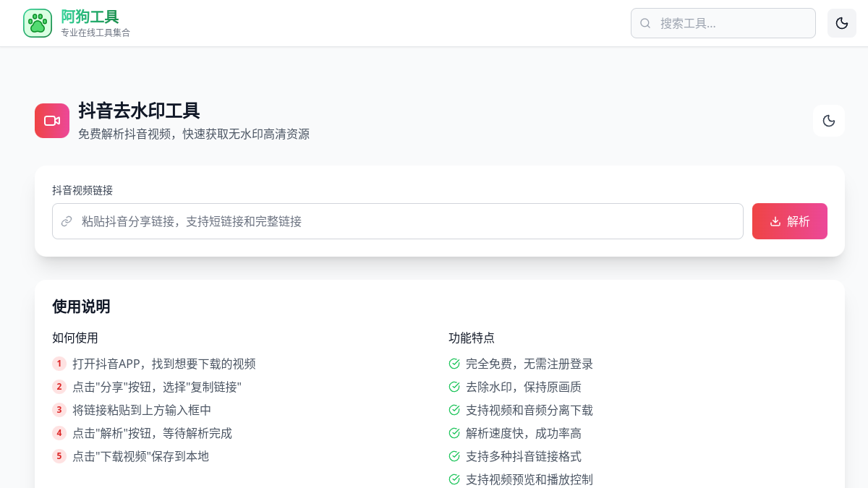Click the magnifier icon in search box
The width and height of the screenshot is (868, 488).
click(645, 23)
